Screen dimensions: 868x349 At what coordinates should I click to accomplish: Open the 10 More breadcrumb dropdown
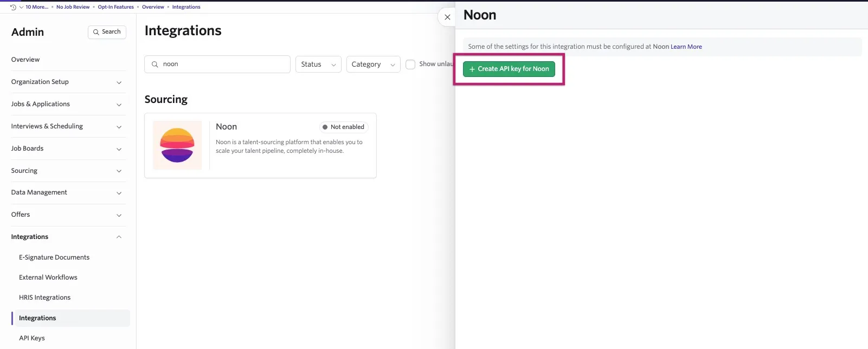coord(34,7)
